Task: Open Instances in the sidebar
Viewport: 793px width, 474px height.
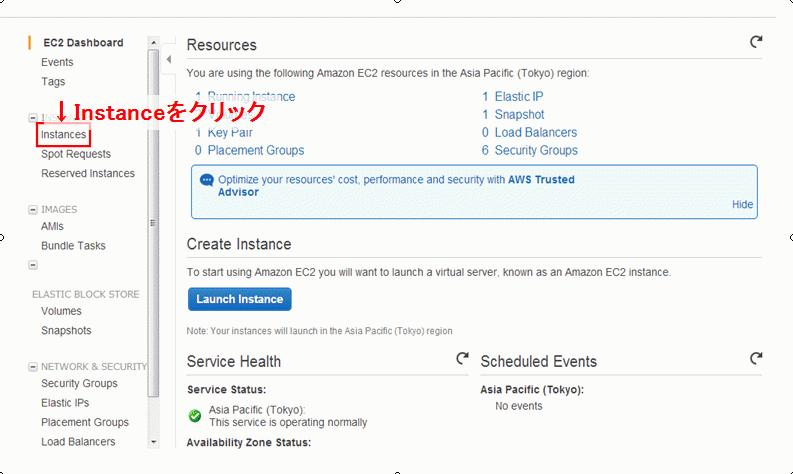Action: point(63,135)
